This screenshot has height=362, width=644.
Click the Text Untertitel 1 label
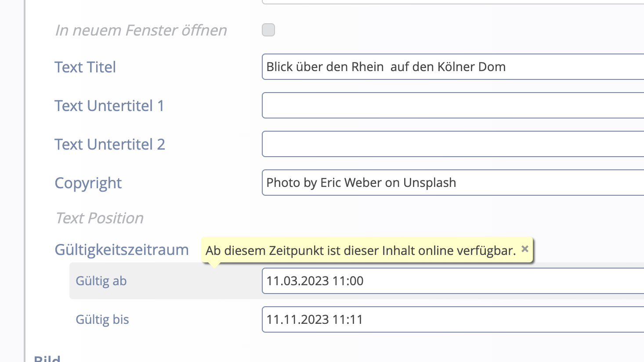tap(109, 105)
